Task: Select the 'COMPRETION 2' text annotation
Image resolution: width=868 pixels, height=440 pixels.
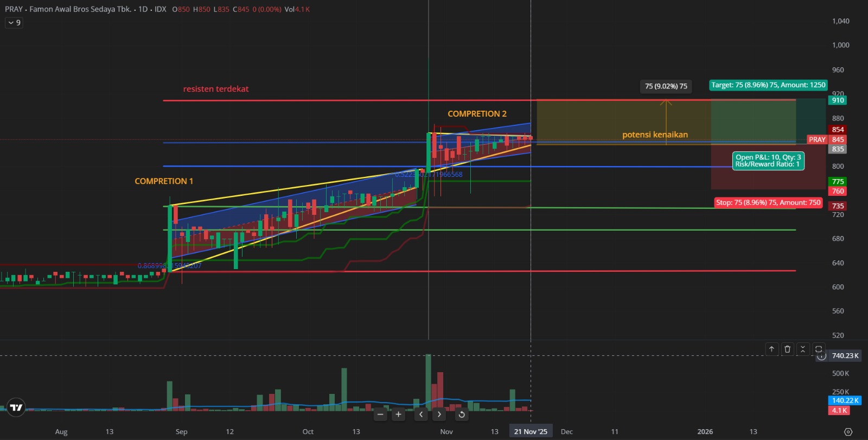Action: click(477, 114)
